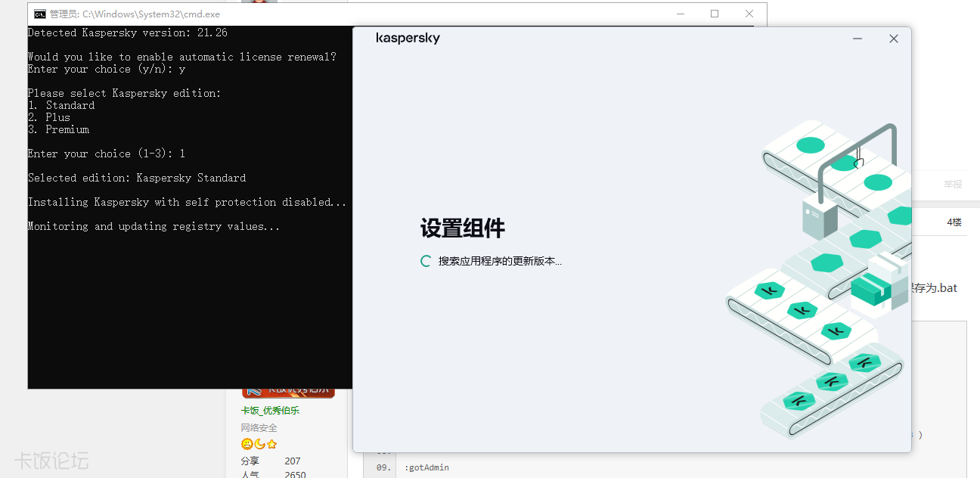Click the kaspersky logo in installer header
The height and width of the screenshot is (478, 980).
[408, 39]
